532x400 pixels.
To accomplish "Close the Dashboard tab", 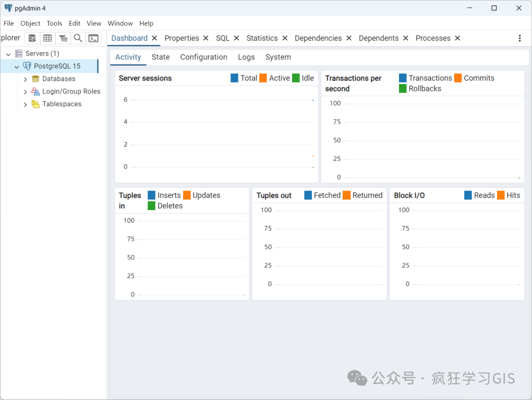I will 154,38.
